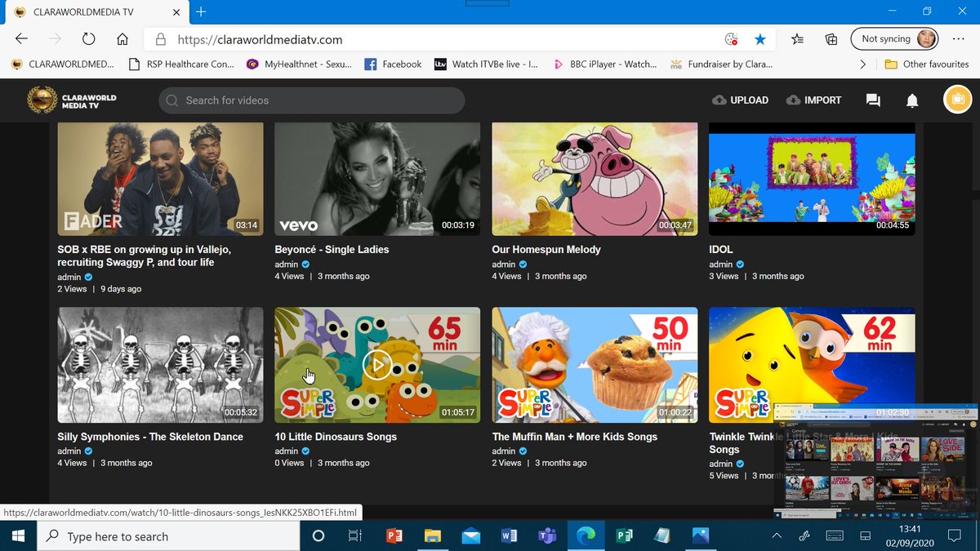The height and width of the screenshot is (551, 980).
Task: Click the ClaraWorld Media TV logo
Action: point(72,100)
